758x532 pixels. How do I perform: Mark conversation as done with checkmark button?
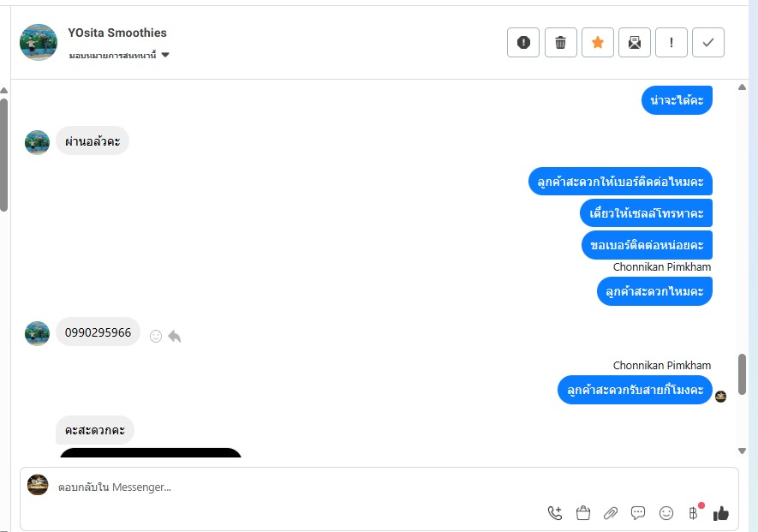(x=707, y=43)
